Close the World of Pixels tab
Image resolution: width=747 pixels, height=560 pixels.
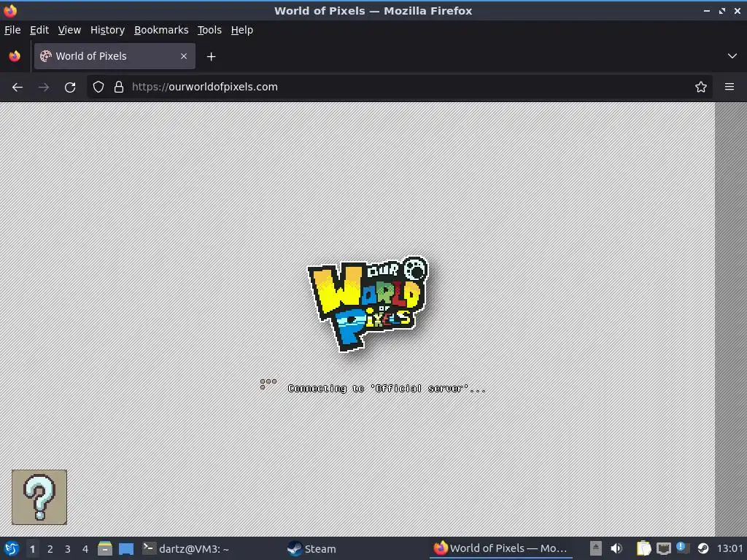(x=184, y=56)
